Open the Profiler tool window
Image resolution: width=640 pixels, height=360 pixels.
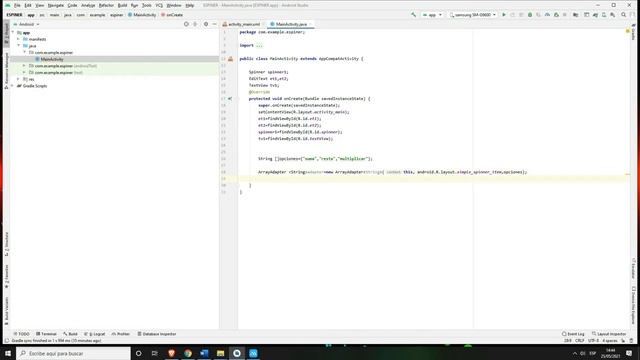tap(120, 334)
